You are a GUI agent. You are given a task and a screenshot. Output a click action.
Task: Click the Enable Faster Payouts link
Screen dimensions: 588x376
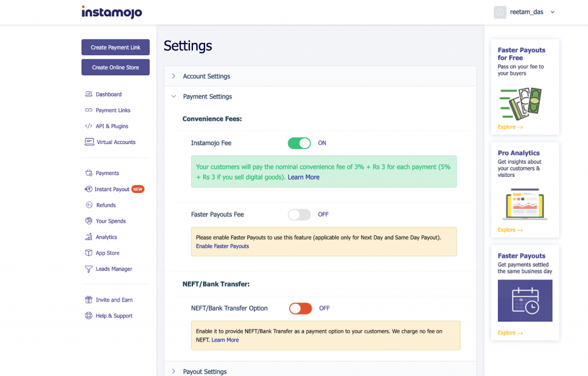tap(222, 246)
